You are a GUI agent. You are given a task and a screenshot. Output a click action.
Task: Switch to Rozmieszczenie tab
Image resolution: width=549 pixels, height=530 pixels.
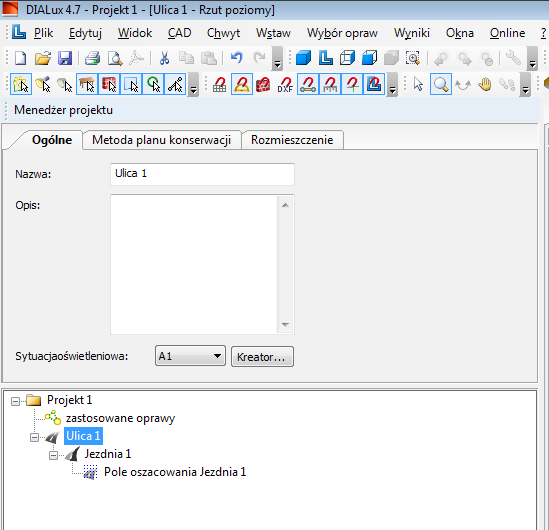click(x=292, y=140)
